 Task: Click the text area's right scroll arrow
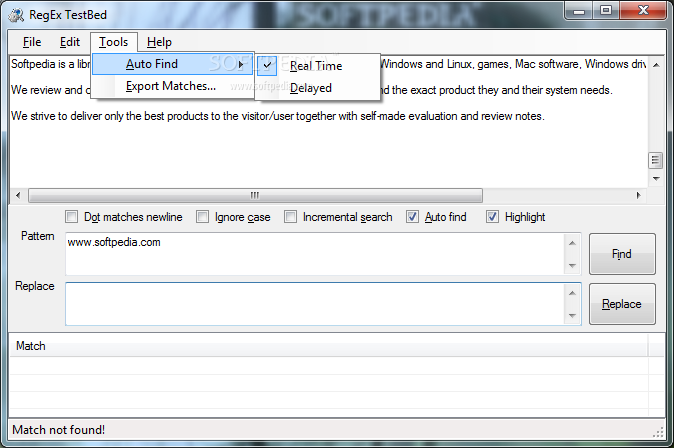(639, 195)
